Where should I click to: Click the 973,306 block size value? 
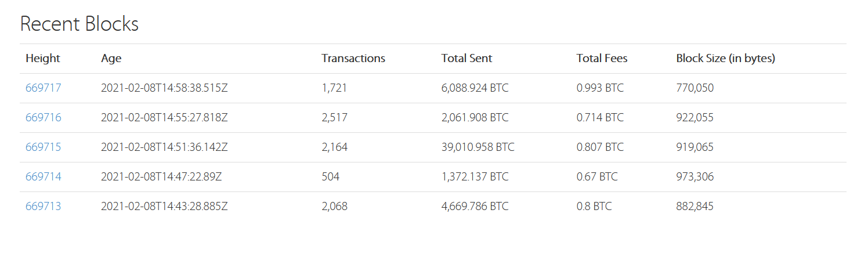pyautogui.click(x=695, y=177)
